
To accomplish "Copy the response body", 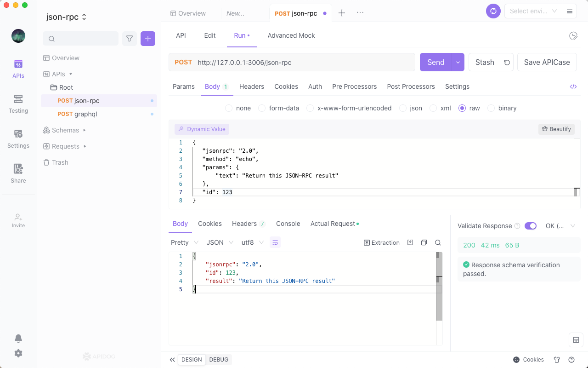I will (x=424, y=242).
